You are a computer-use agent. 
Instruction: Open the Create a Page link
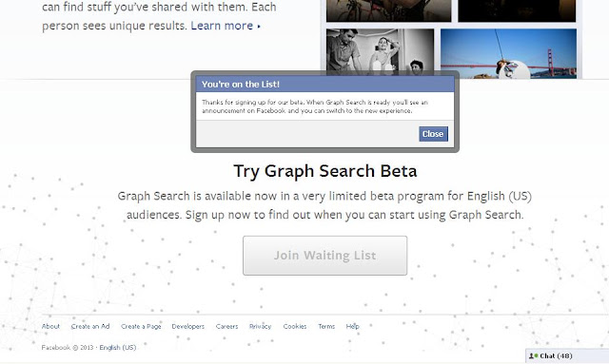pyautogui.click(x=141, y=326)
